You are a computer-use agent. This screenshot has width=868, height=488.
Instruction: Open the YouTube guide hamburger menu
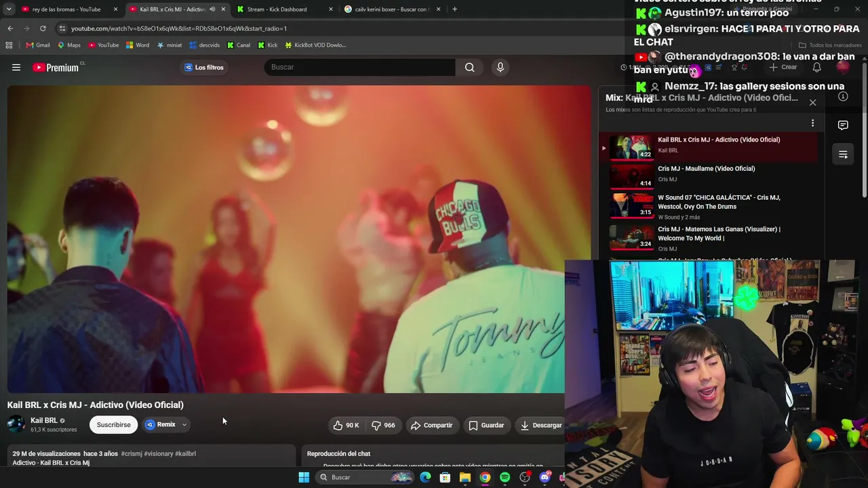(x=16, y=67)
